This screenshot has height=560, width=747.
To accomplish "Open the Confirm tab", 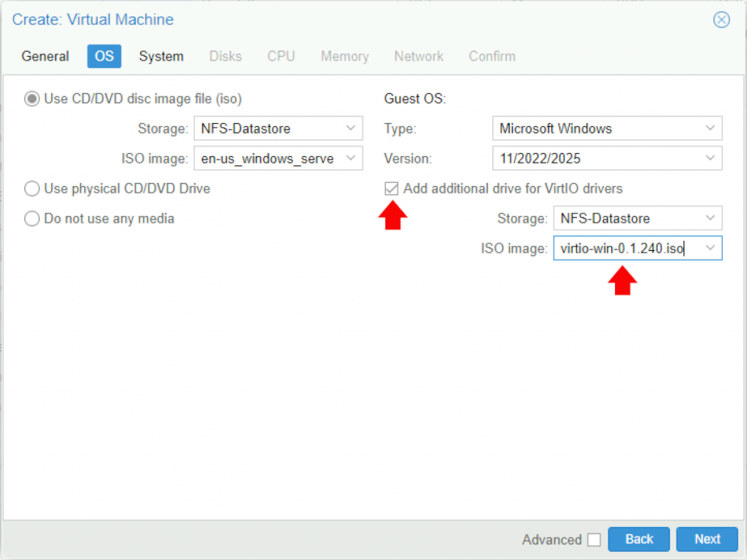I will coord(492,56).
